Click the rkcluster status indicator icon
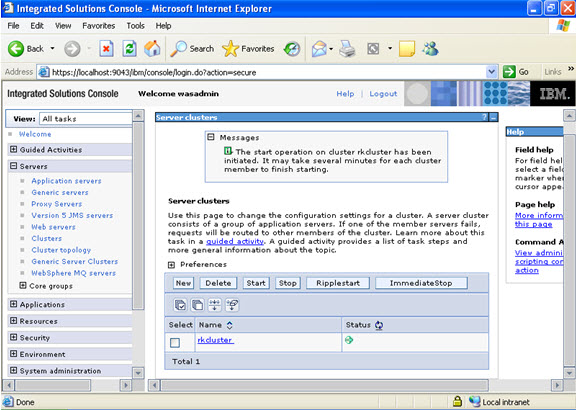The image size is (576, 410). 349,340
